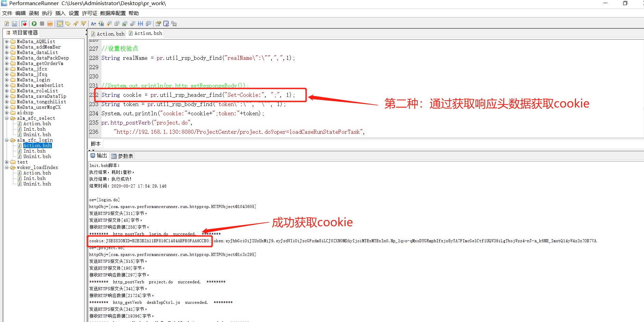644x322 pixels.
Task: Click the Save floppy disk icon
Action: pos(14,24)
